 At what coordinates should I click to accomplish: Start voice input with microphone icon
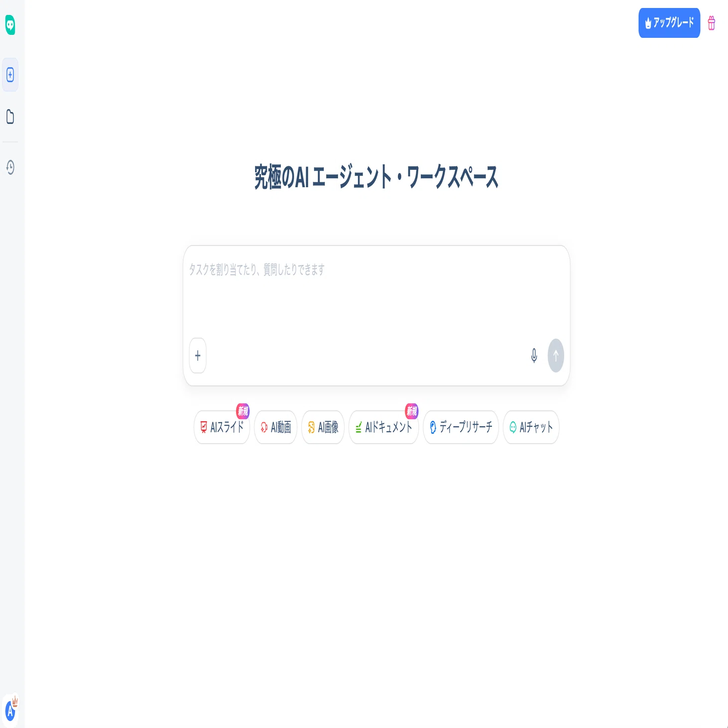pos(534,356)
